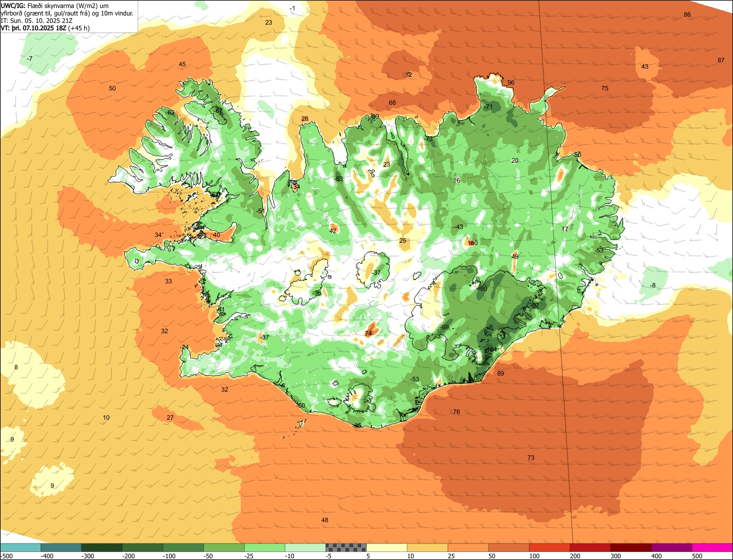The height and width of the screenshot is (560, 733).
Task: Click the pale yellow swatch between 5 and 10
Action: coord(387,547)
